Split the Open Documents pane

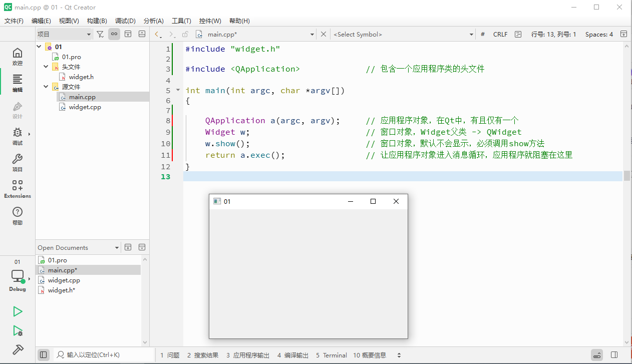(128, 247)
